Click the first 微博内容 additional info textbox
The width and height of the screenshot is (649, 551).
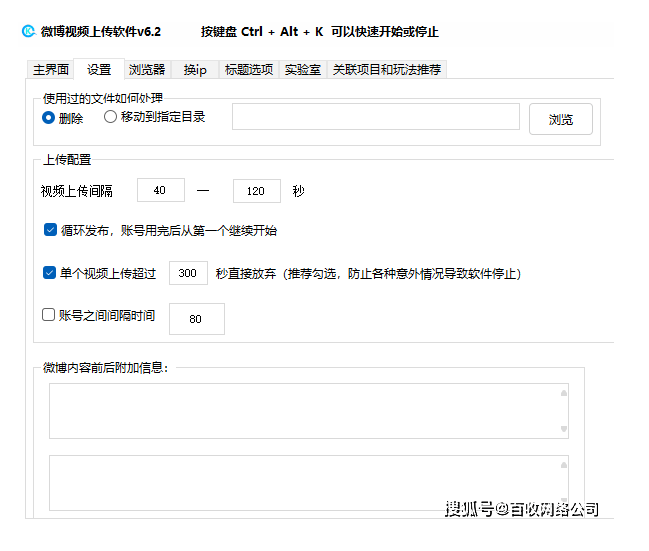309,411
